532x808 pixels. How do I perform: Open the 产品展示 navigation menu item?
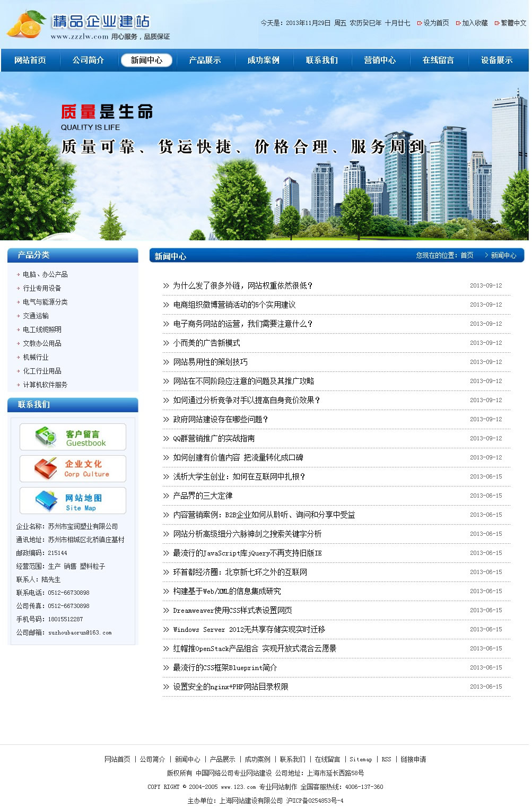pos(205,60)
